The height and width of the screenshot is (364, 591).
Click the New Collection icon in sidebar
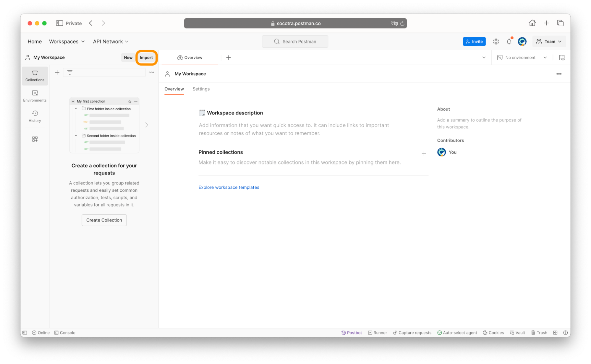[x=57, y=72]
